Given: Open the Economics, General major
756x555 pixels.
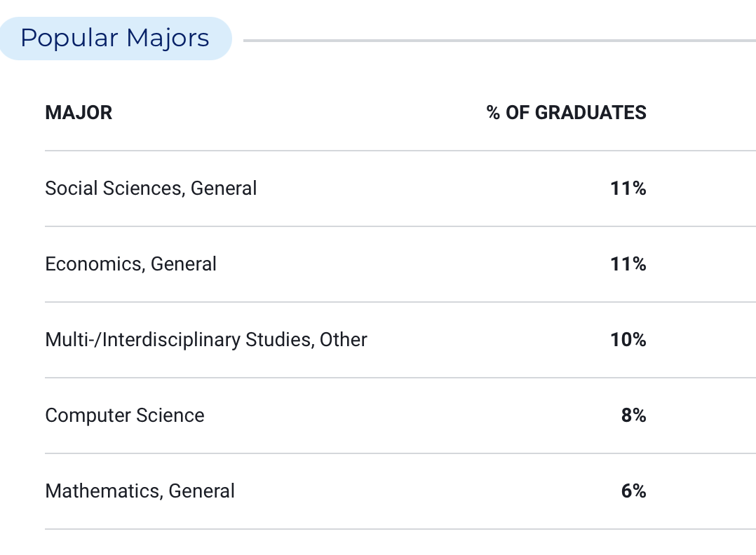Looking at the screenshot, I should pyautogui.click(x=130, y=264).
